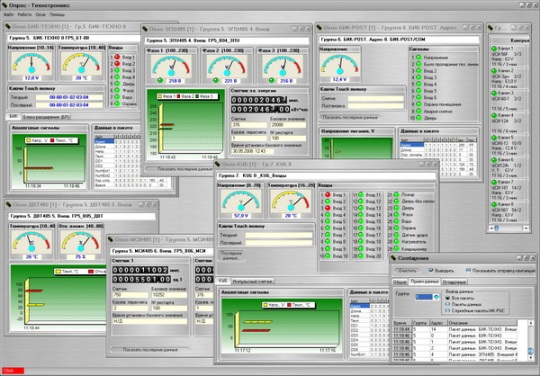
Task: Click the scroll-up arrow in Сообщения list
Action: [x=531, y=323]
